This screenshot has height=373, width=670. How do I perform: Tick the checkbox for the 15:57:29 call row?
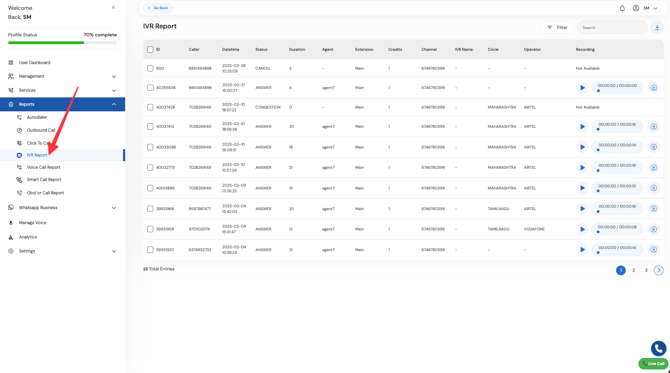pyautogui.click(x=150, y=167)
